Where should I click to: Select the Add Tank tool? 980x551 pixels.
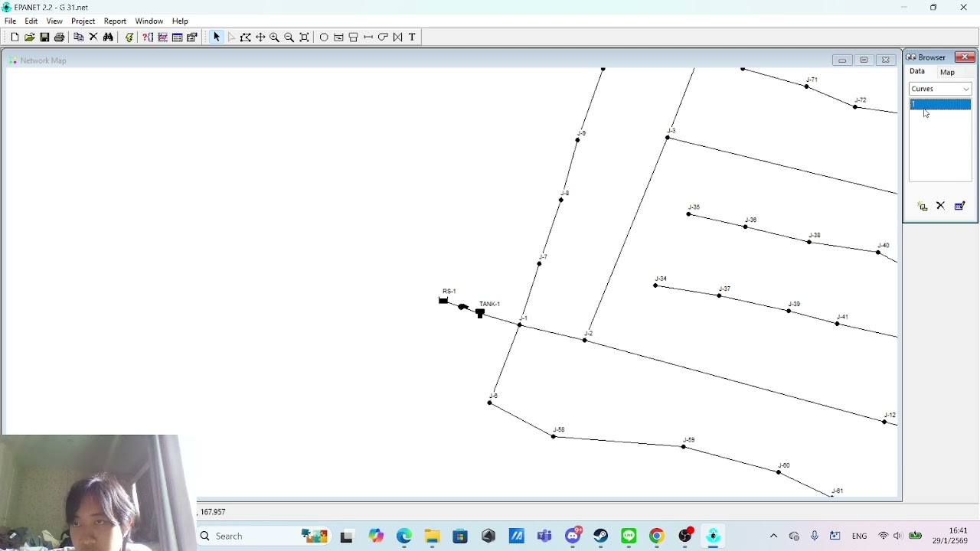click(353, 37)
